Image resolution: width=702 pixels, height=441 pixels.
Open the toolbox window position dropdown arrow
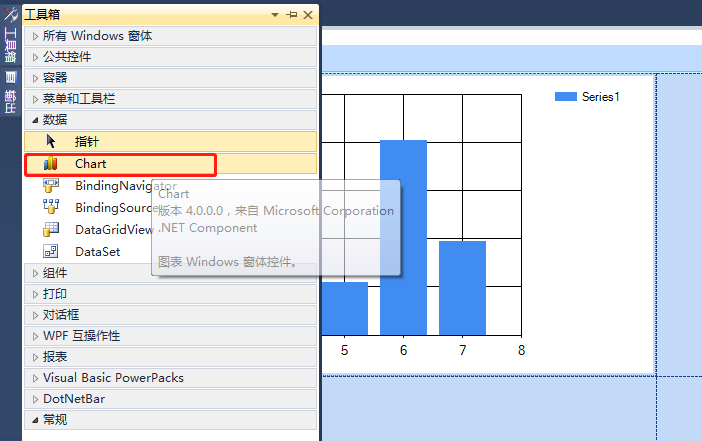tap(275, 15)
